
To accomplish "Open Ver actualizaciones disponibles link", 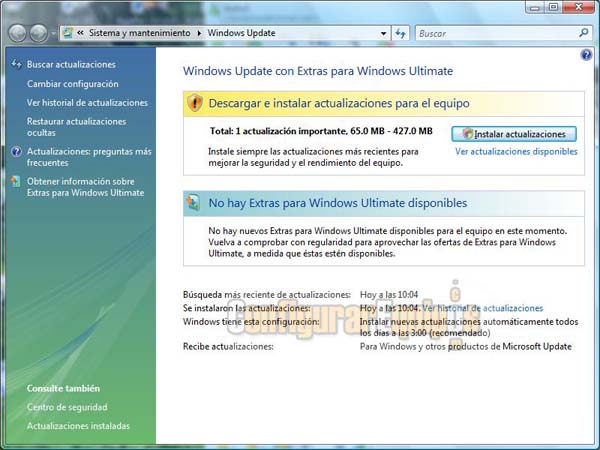I will [x=516, y=152].
